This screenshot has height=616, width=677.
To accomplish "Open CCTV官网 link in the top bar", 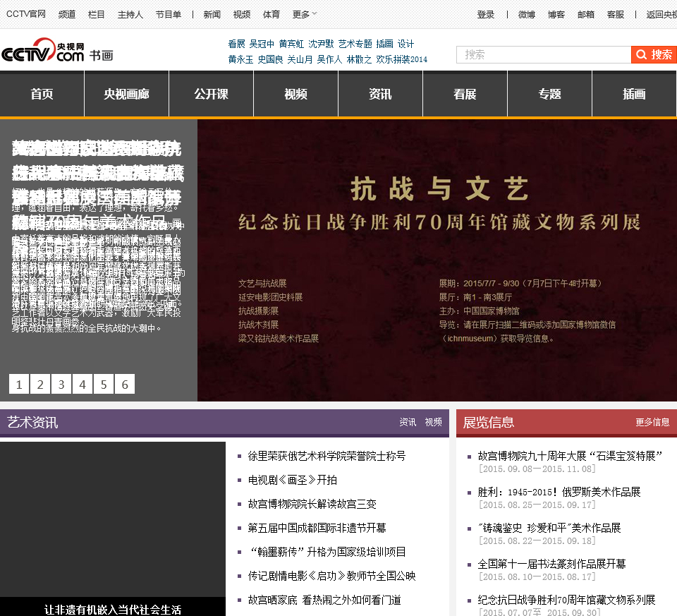I will (x=26, y=14).
